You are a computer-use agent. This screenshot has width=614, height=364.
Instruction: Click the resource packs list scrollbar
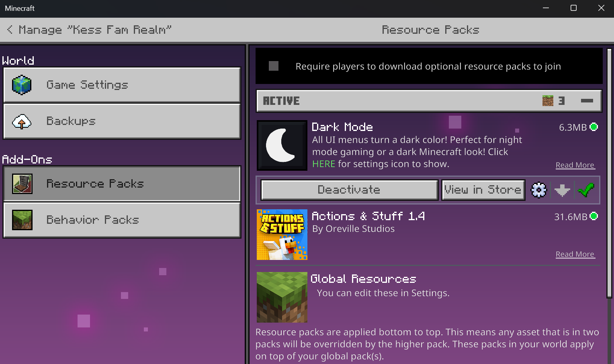pos(609,173)
